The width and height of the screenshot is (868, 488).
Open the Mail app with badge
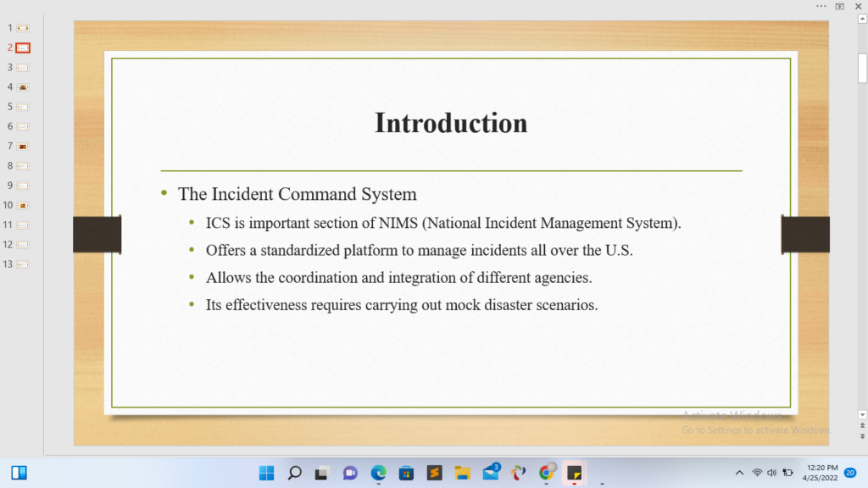(x=490, y=472)
